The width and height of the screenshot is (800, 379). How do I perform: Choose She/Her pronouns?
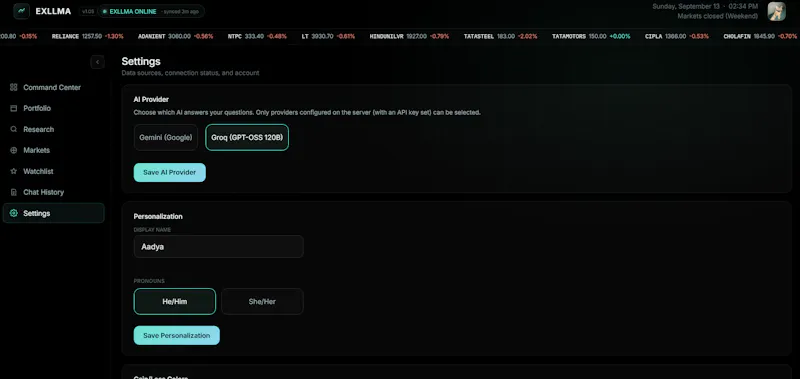(x=262, y=301)
